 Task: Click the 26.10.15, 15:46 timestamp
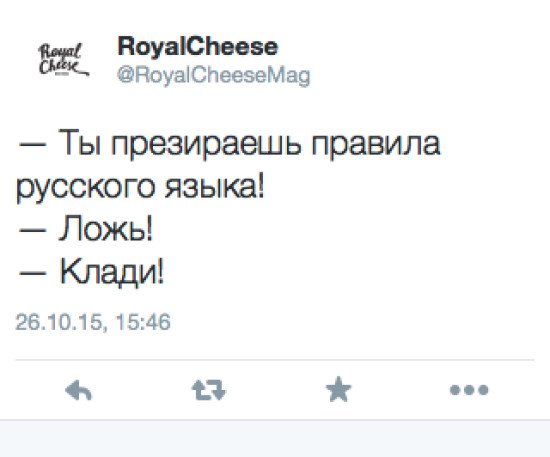pos(93,322)
